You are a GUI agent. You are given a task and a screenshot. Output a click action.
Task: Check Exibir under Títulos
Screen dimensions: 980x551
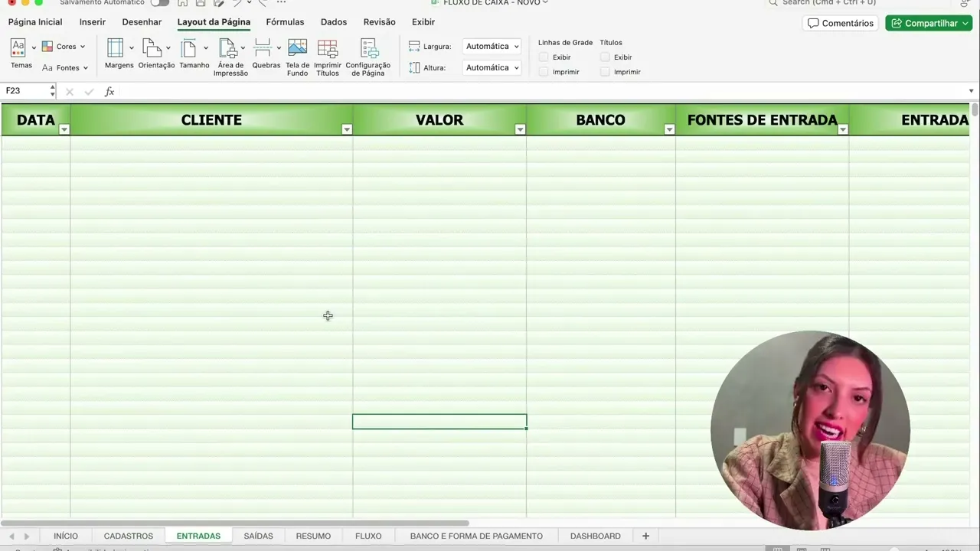click(605, 57)
